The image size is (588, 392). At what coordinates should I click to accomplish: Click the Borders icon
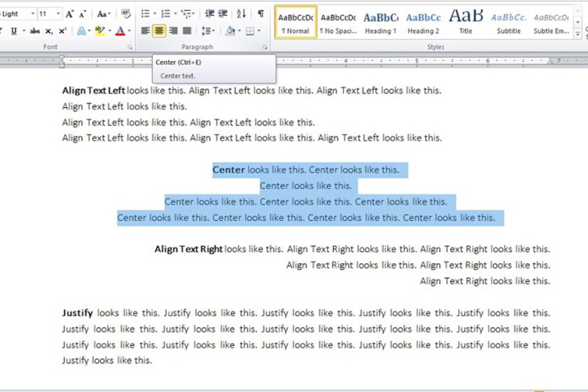(250, 31)
